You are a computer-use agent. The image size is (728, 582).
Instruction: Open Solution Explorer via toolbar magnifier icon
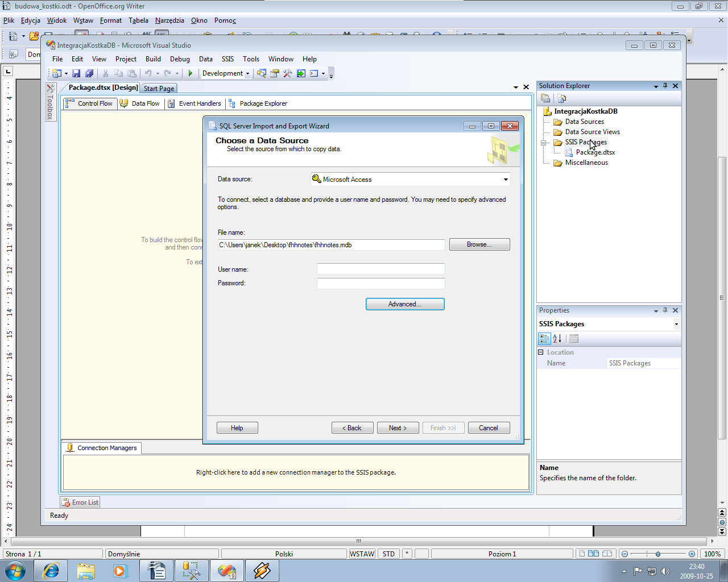coord(262,73)
